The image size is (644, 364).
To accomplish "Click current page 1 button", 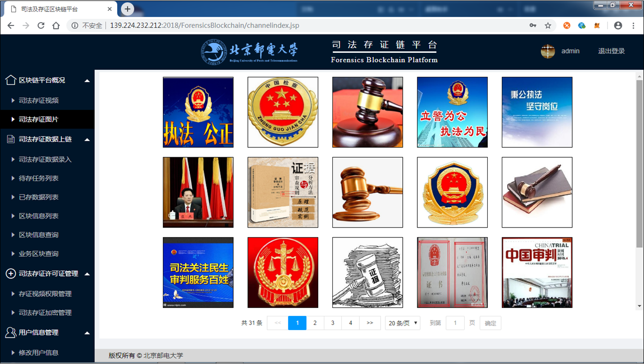I will coord(297,323).
